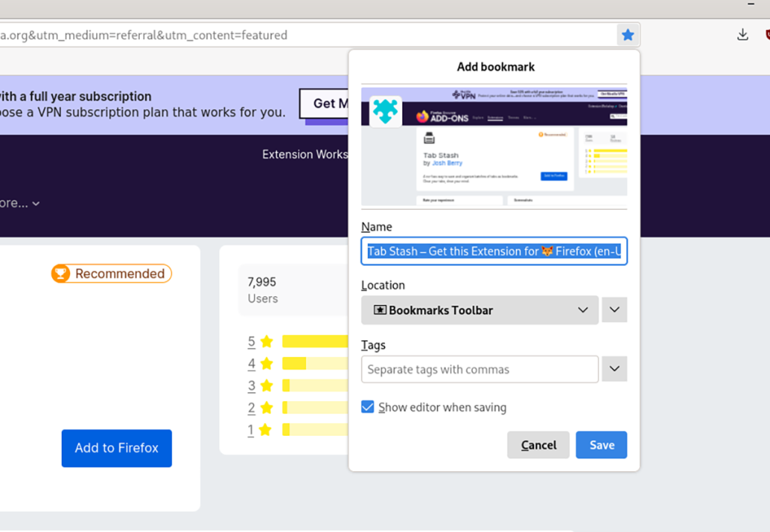Open the '5' rating breakdown link
This screenshot has width=770, height=532.
coord(251,341)
